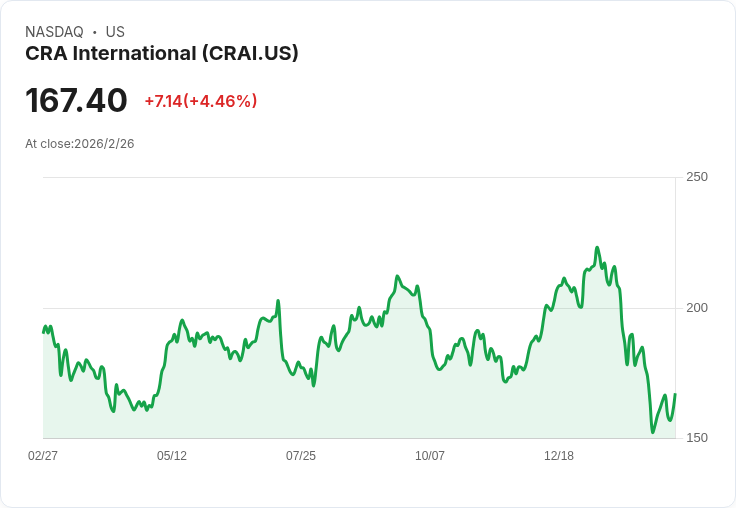736x508 pixels.
Task: Select the 12/18 date on x-axis
Action: pos(559,456)
